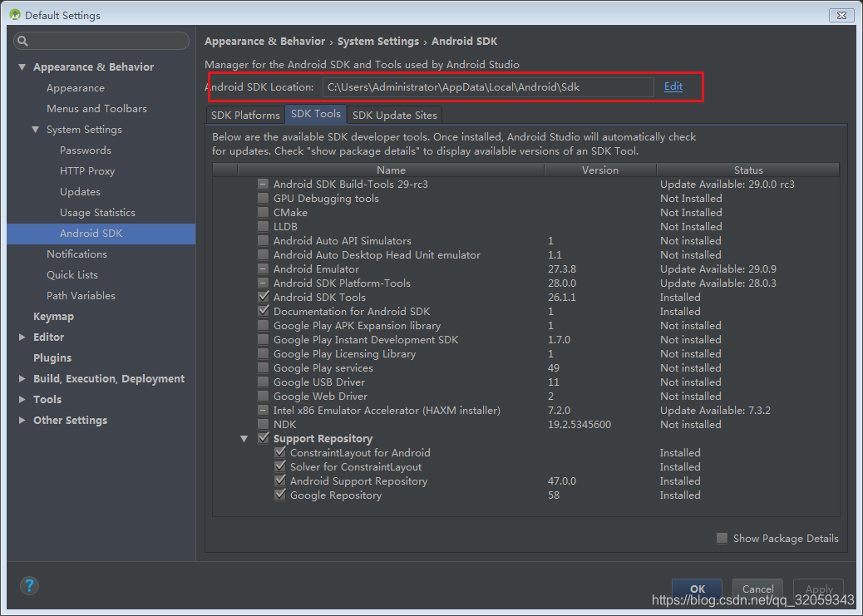
Task: Collapse the Appearance & Behavior tree node
Action: [22, 67]
